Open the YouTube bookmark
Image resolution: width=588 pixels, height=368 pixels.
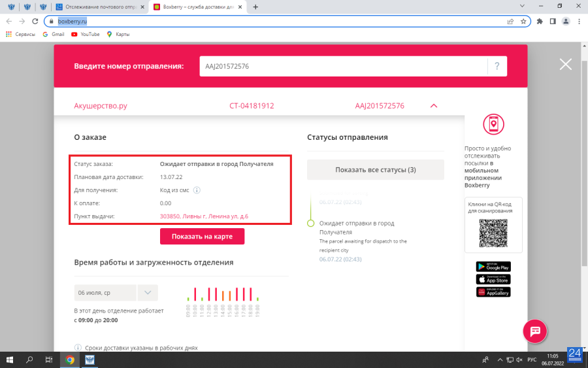pos(86,34)
